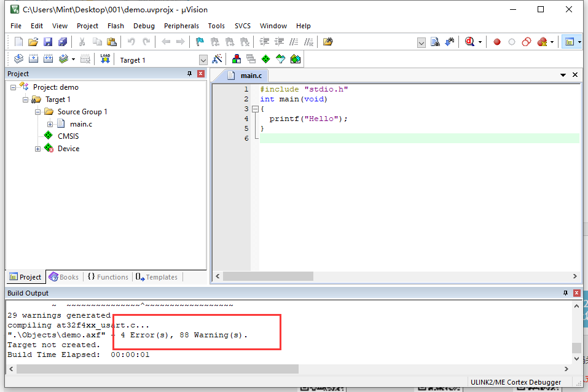588x392 pixels.
Task: Select Software Packs icon
Action: [x=281, y=59]
